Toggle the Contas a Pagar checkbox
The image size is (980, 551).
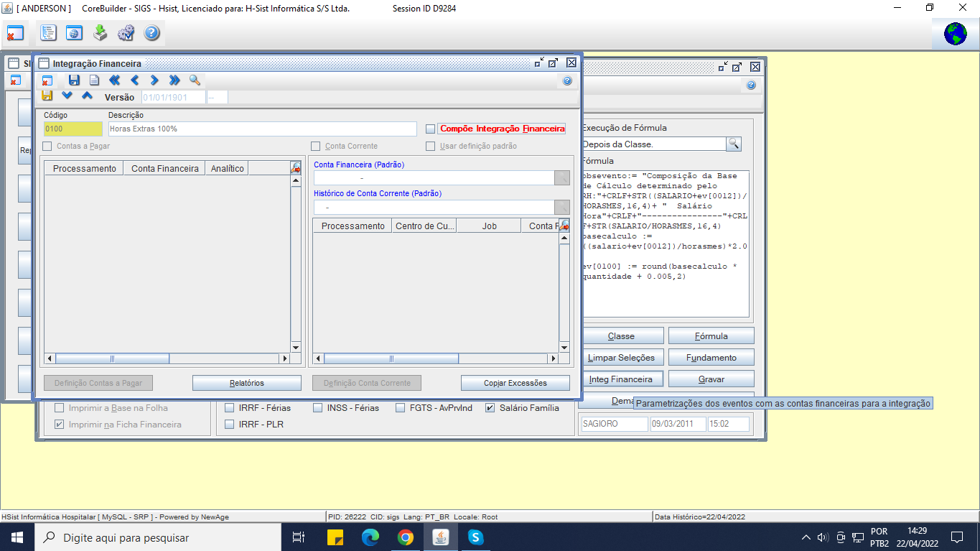[x=47, y=146]
